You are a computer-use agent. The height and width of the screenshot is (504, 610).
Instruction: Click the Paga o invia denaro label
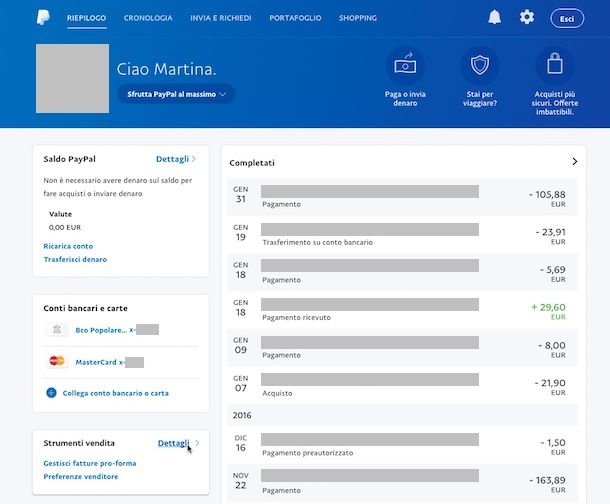(405, 98)
